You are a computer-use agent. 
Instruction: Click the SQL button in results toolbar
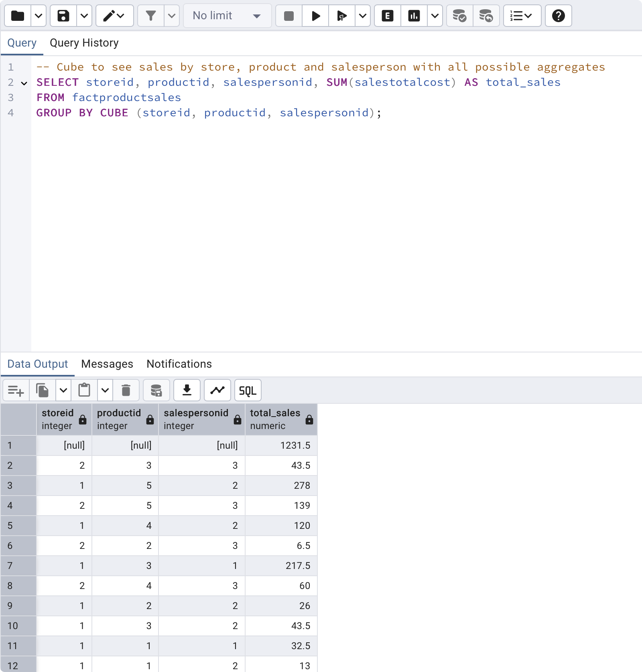point(248,390)
